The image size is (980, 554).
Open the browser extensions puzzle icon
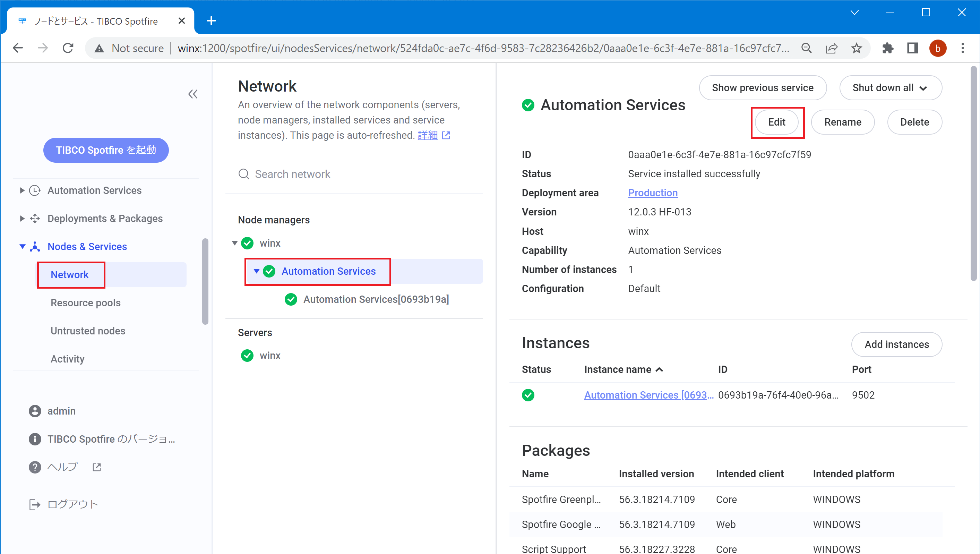click(887, 48)
